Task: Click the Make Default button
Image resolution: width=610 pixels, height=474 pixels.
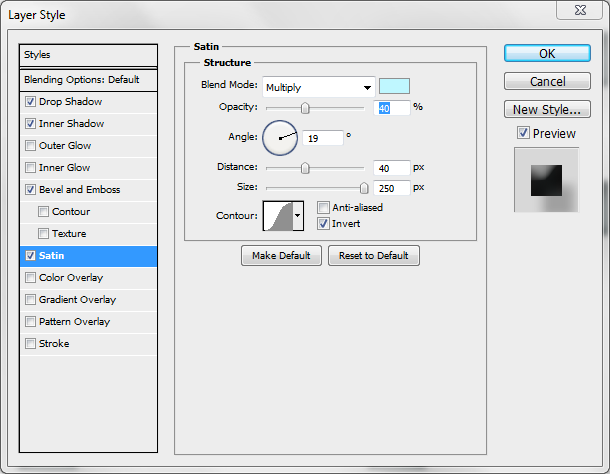Action: 281,256
